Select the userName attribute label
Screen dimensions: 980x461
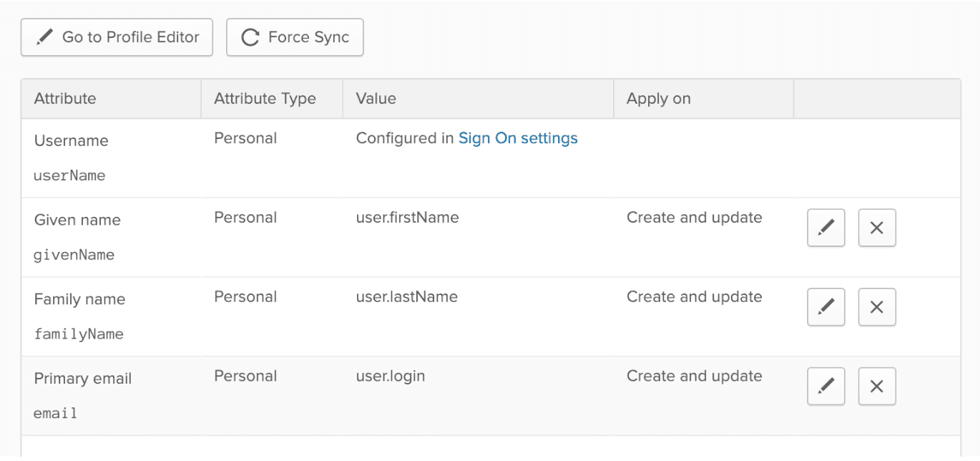click(x=70, y=175)
